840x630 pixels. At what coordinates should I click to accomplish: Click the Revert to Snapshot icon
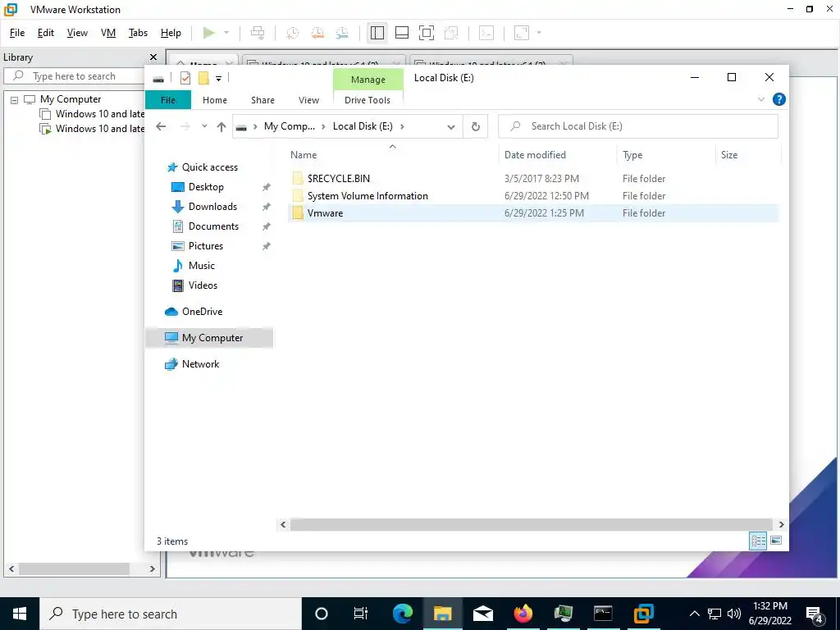[x=317, y=33]
